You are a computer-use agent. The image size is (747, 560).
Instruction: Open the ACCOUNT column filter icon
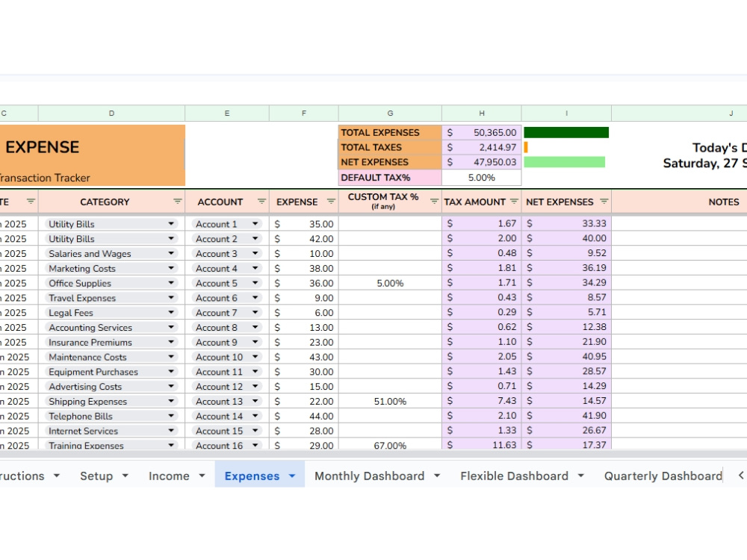[261, 202]
